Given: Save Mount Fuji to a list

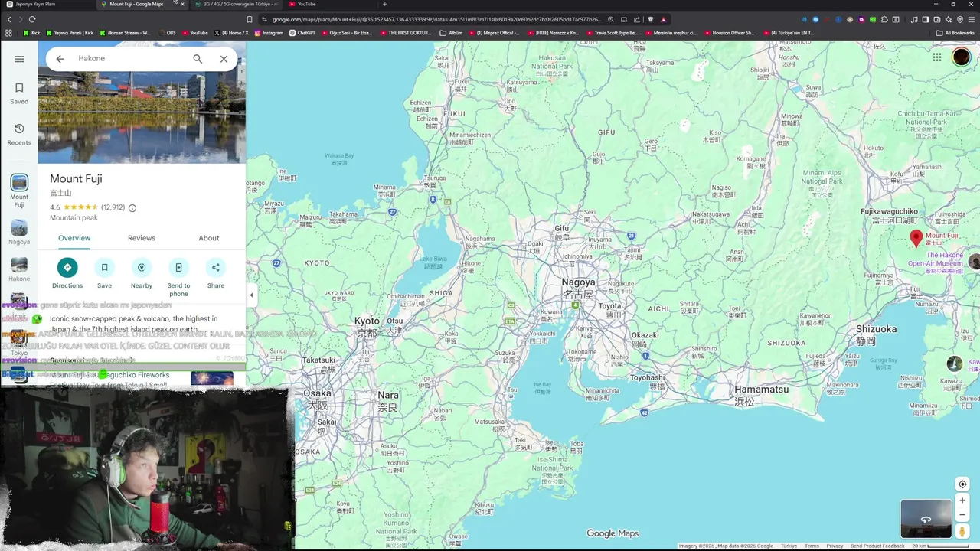Looking at the screenshot, I should pos(104,273).
